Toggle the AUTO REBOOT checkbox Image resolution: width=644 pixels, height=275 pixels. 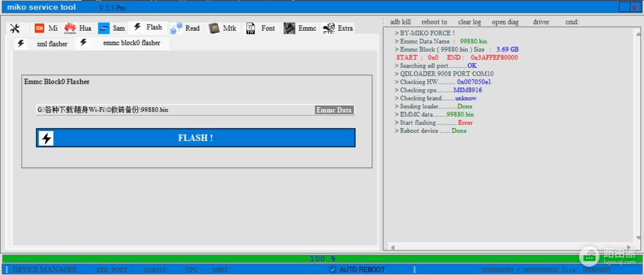point(333,269)
